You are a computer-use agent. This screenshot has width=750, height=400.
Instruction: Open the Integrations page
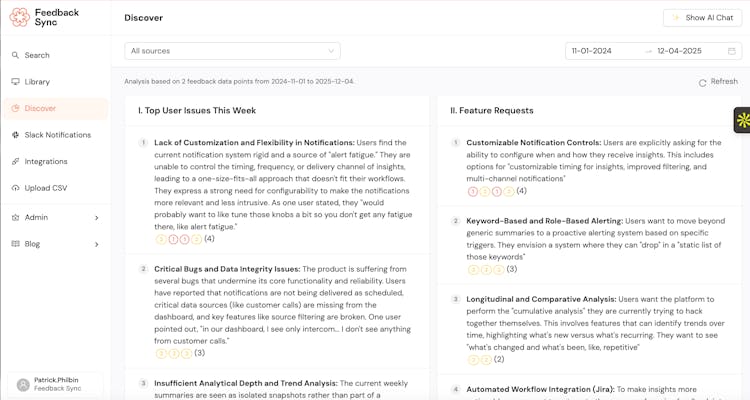[46, 161]
